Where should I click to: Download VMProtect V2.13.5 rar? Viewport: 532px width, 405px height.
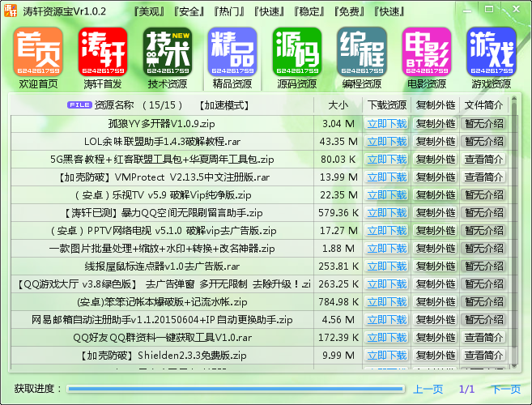(x=387, y=177)
